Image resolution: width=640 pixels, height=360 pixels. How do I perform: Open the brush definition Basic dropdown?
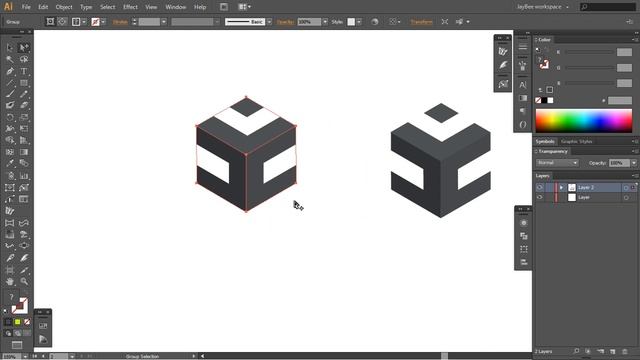(269, 22)
